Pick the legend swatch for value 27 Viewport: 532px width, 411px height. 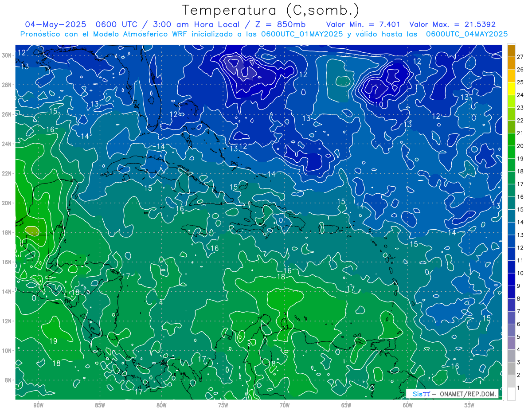pyautogui.click(x=511, y=51)
